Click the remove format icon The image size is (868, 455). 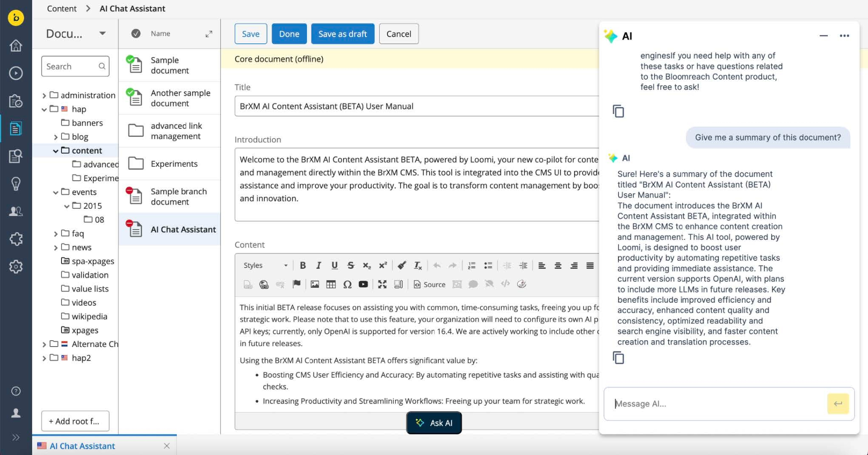[x=418, y=265]
